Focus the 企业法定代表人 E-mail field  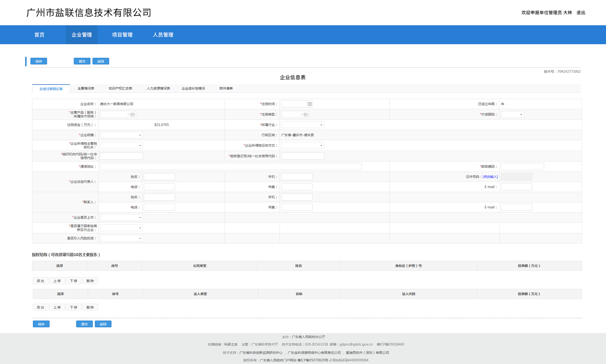516,187
